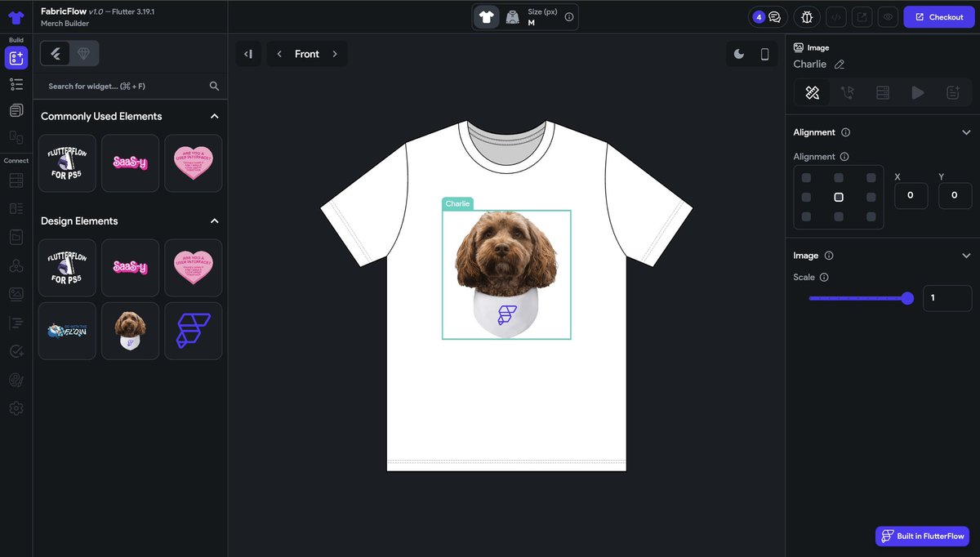The height and width of the screenshot is (557, 980).
Task: Open the Backend Query tab
Action: (883, 93)
